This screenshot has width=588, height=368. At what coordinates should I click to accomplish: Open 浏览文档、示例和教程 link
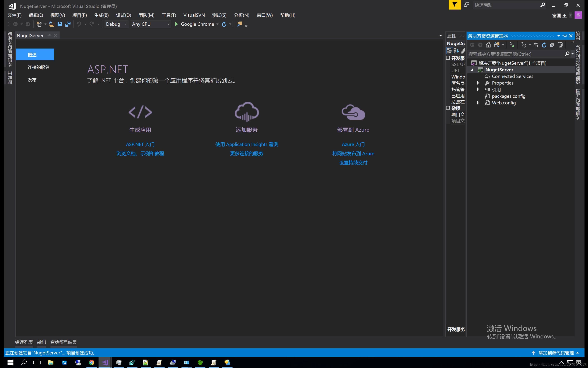[x=140, y=153]
